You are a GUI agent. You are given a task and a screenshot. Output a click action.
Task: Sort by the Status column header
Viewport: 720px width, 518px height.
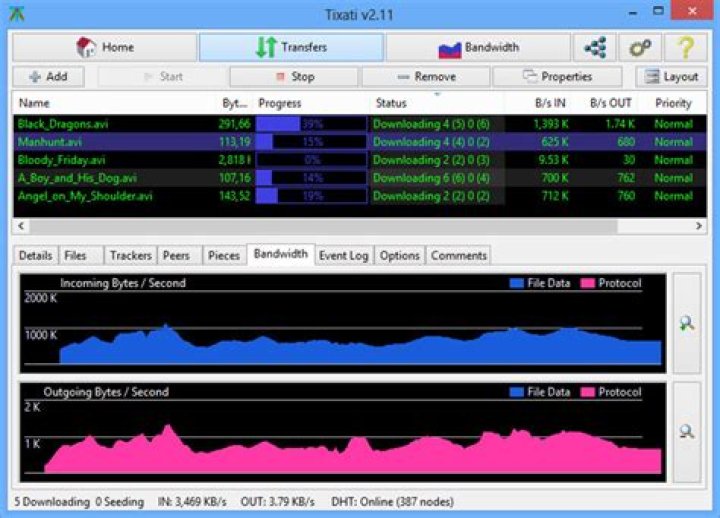[x=391, y=103]
